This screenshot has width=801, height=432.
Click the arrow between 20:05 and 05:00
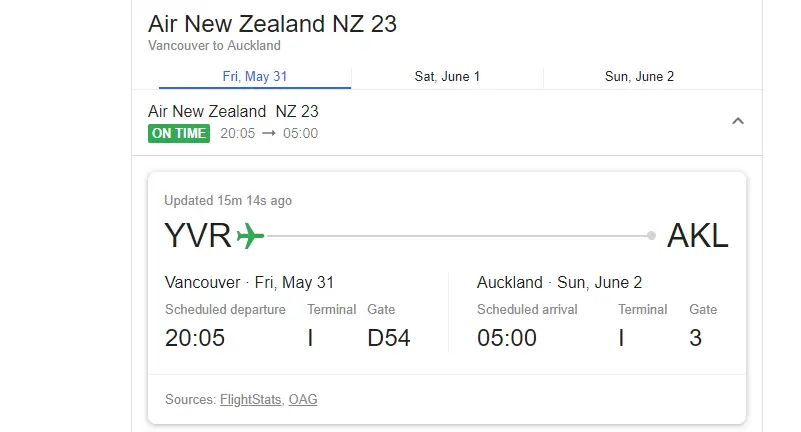pyautogui.click(x=269, y=133)
